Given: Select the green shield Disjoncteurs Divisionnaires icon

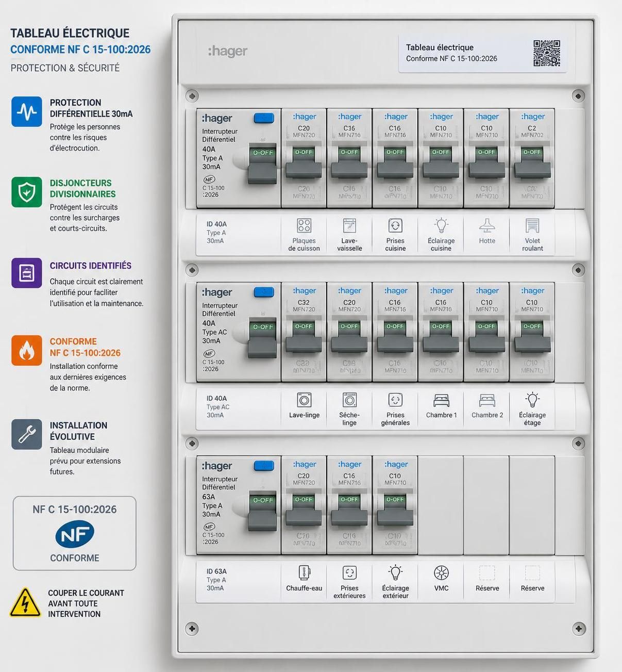Looking at the screenshot, I should click(x=27, y=192).
